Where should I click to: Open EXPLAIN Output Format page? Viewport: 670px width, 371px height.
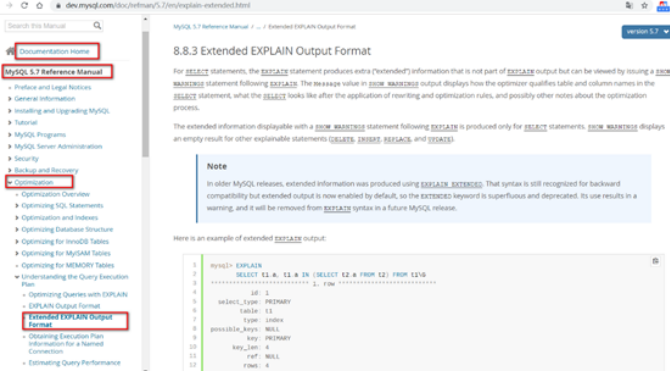[x=64, y=306]
